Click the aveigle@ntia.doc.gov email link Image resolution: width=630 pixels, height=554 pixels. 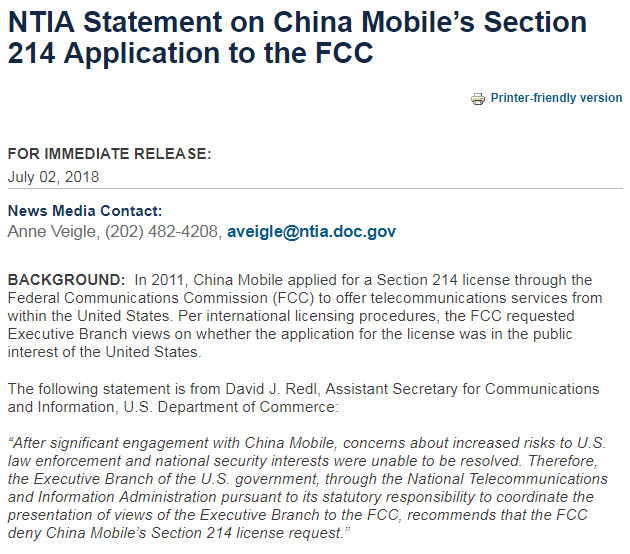[311, 232]
